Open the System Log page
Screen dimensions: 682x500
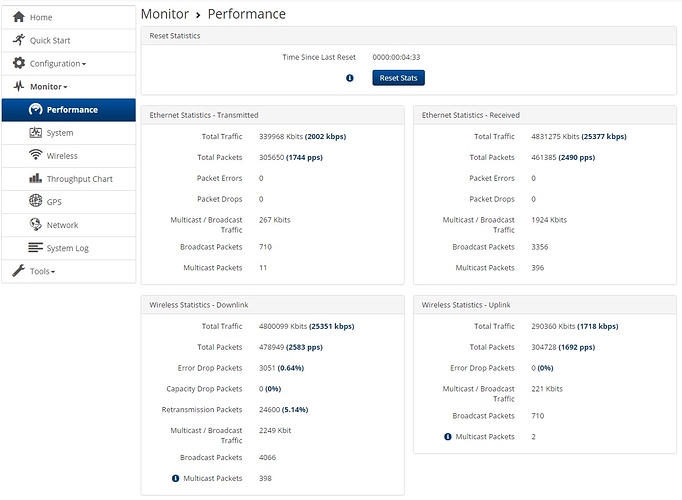69,248
